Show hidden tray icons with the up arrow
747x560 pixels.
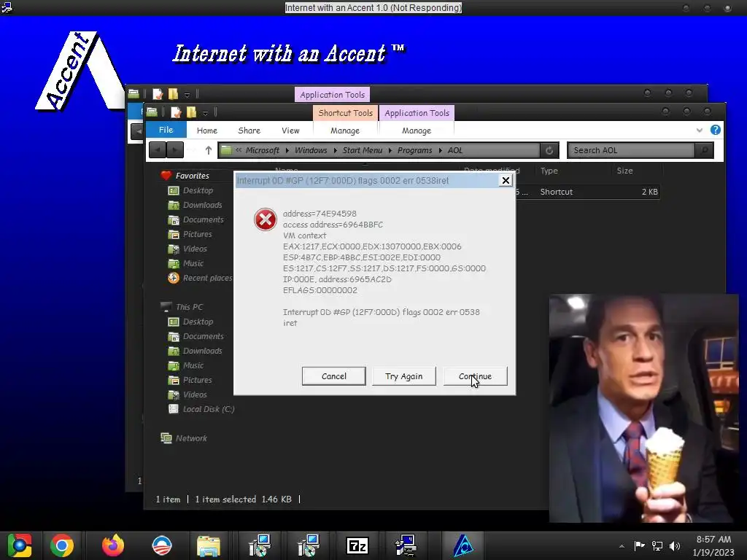(x=622, y=546)
